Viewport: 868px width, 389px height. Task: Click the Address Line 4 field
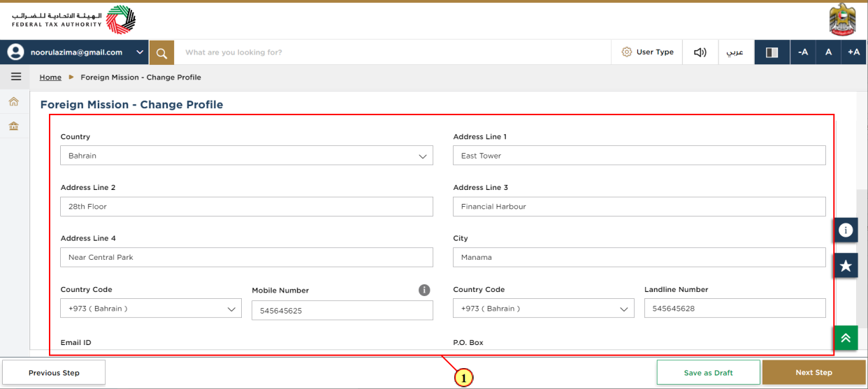247,257
